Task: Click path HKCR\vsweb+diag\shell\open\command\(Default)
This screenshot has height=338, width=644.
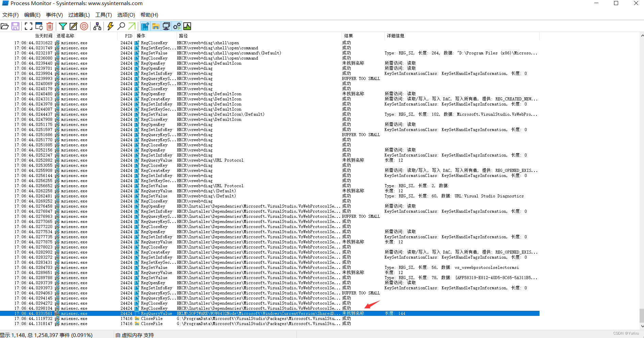Action: [229, 53]
